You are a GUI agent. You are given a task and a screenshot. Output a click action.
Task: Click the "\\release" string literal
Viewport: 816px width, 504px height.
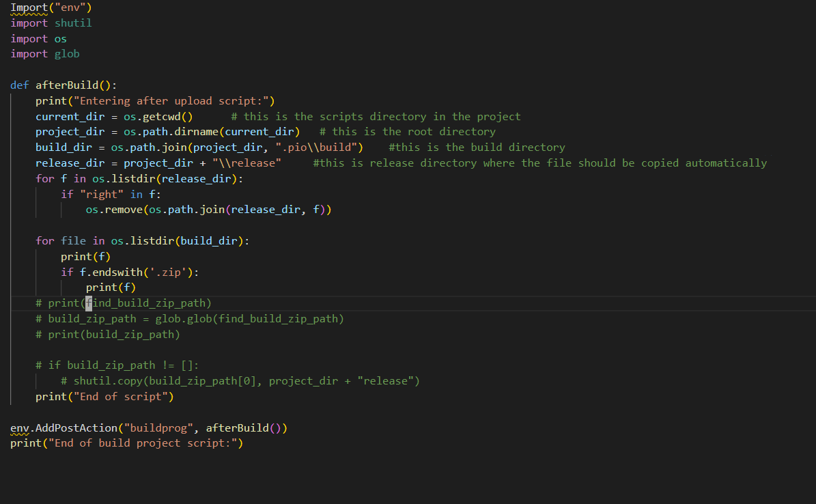(x=247, y=163)
